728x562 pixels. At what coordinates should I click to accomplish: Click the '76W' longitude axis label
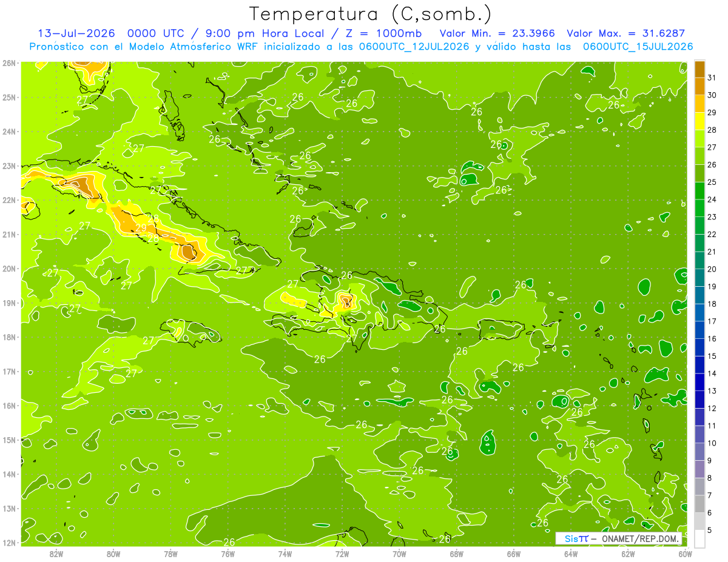pyautogui.click(x=227, y=554)
